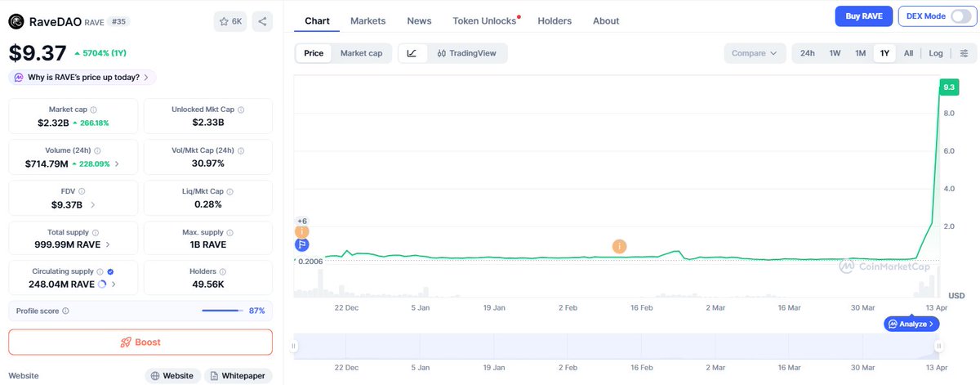Open Market cap info icon
This screenshot has width=980, height=385.
point(93,110)
